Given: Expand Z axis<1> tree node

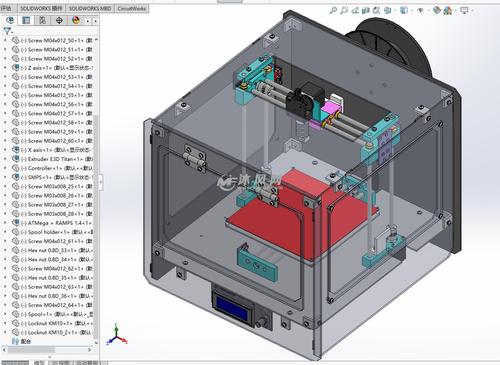Looking at the screenshot, I should (5, 68).
